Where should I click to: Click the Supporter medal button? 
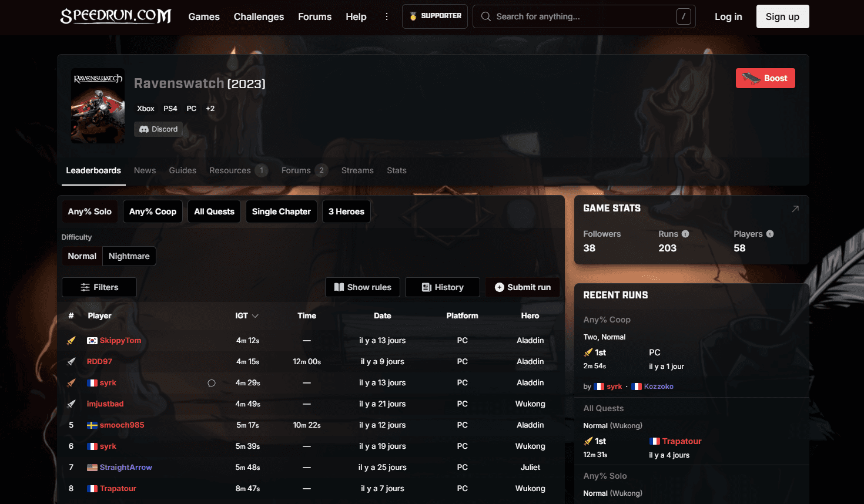(435, 16)
